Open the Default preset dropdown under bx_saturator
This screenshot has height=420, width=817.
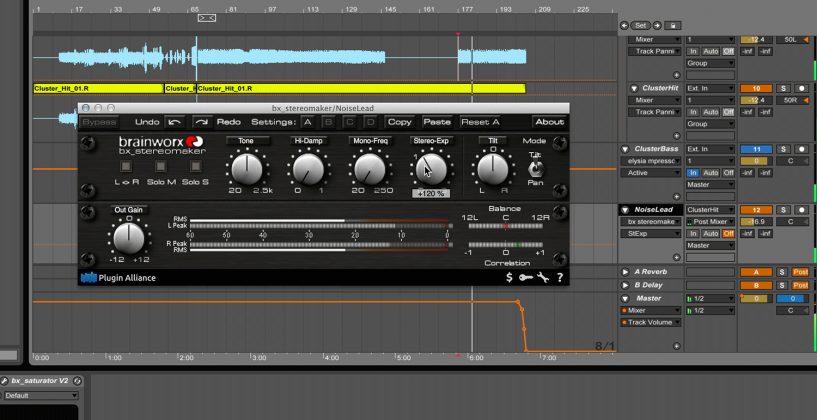[x=39, y=396]
